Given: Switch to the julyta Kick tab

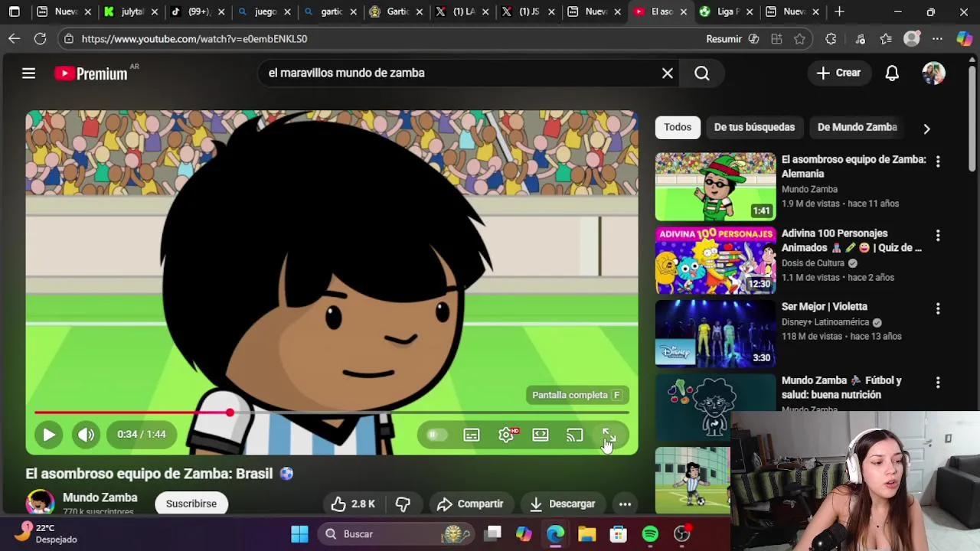Looking at the screenshot, I should 130,11.
